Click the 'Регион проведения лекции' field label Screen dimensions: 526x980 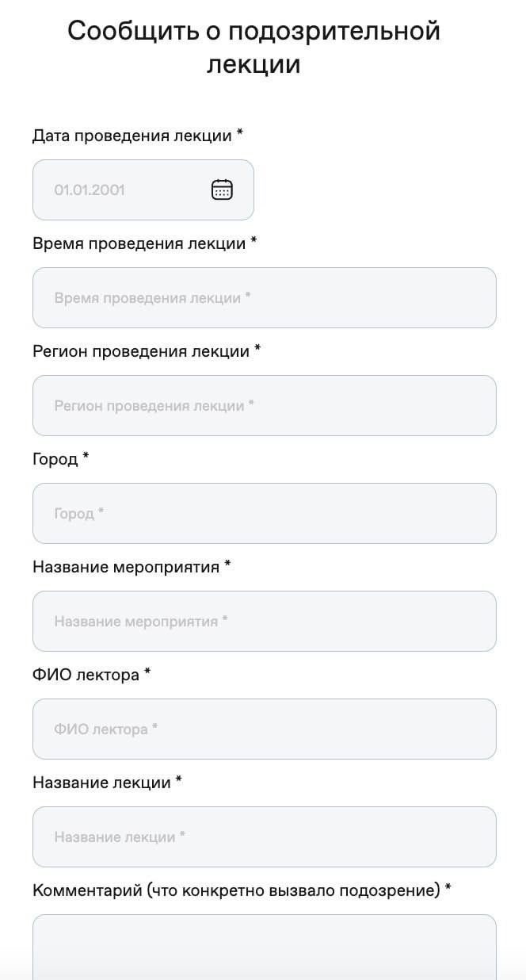141,351
